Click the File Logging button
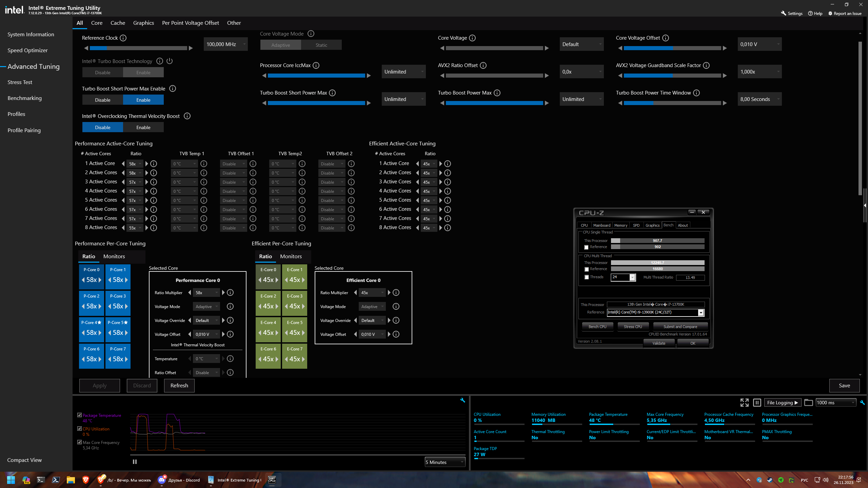Viewport: 868px width, 488px height. pos(783,403)
